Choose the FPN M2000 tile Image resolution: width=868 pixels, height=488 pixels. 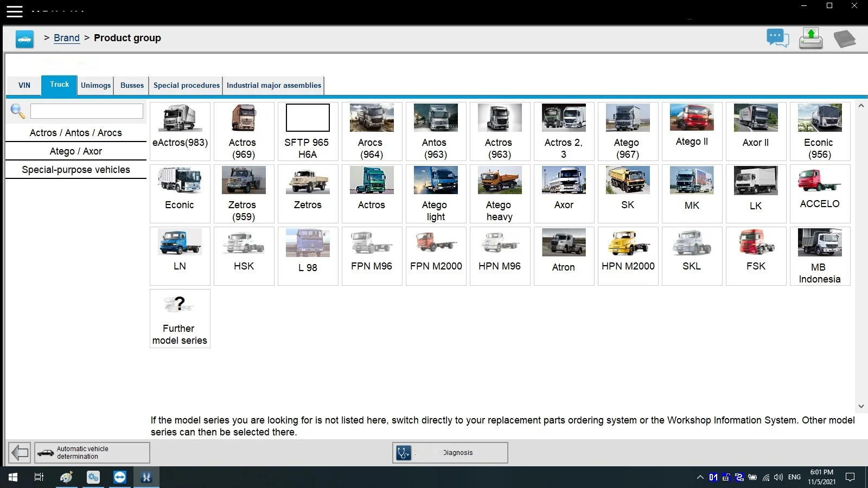[436, 256]
